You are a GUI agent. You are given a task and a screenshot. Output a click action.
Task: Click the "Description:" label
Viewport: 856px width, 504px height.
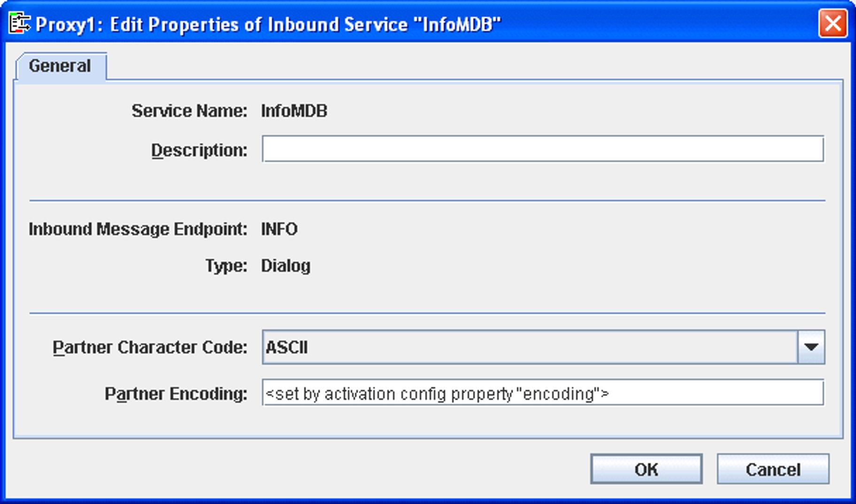(199, 151)
